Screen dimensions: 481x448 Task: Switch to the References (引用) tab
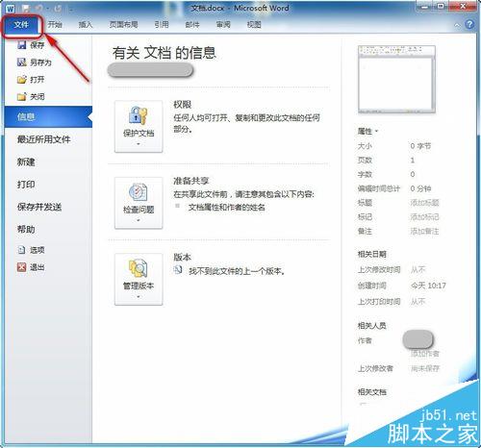click(x=162, y=24)
